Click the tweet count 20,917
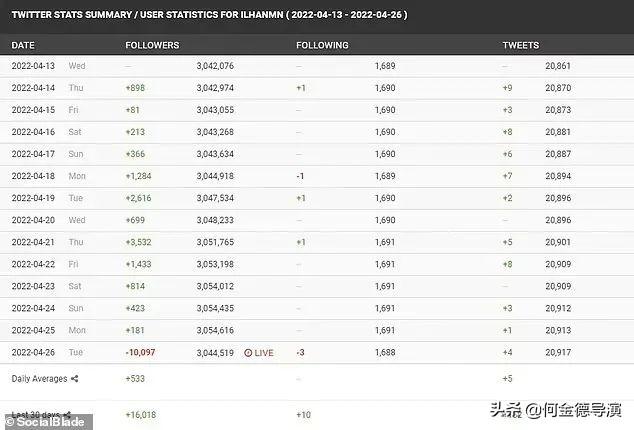The width and height of the screenshot is (634, 430). pos(558,352)
